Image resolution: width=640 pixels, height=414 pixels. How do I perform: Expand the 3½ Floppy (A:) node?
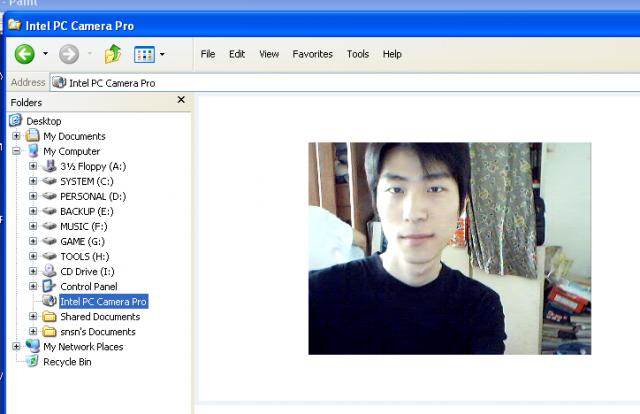tap(33, 166)
